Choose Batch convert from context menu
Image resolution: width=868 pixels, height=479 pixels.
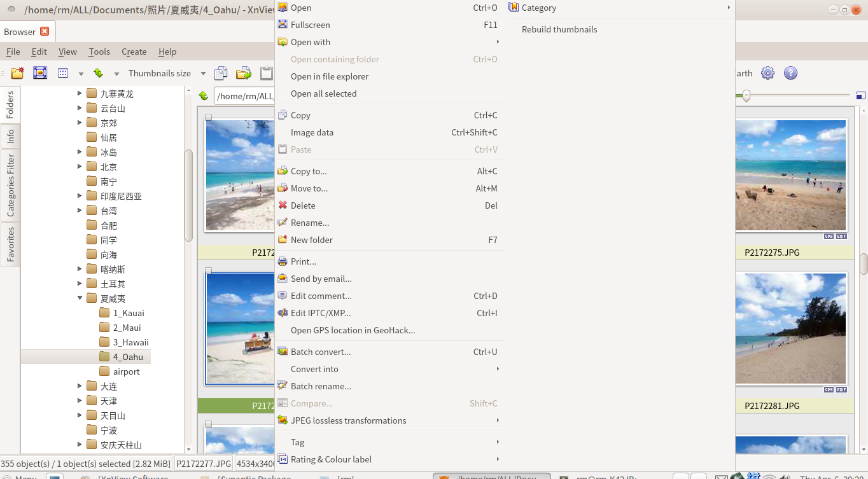(321, 352)
